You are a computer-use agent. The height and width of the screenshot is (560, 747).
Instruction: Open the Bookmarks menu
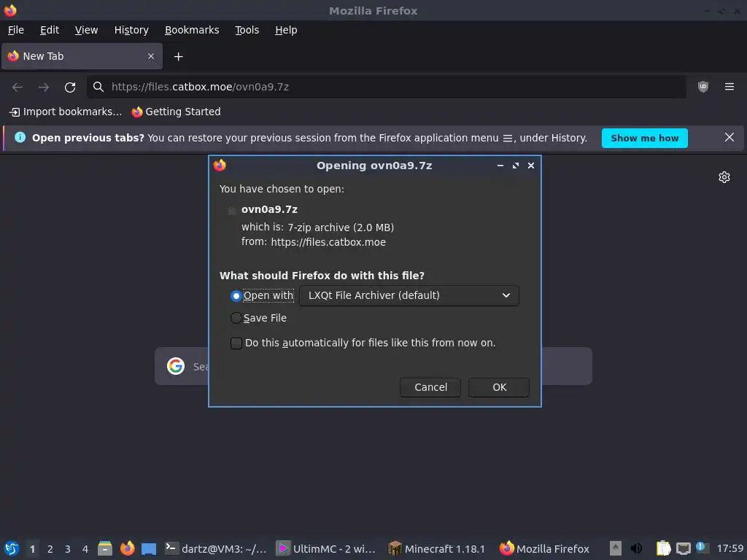(192, 30)
